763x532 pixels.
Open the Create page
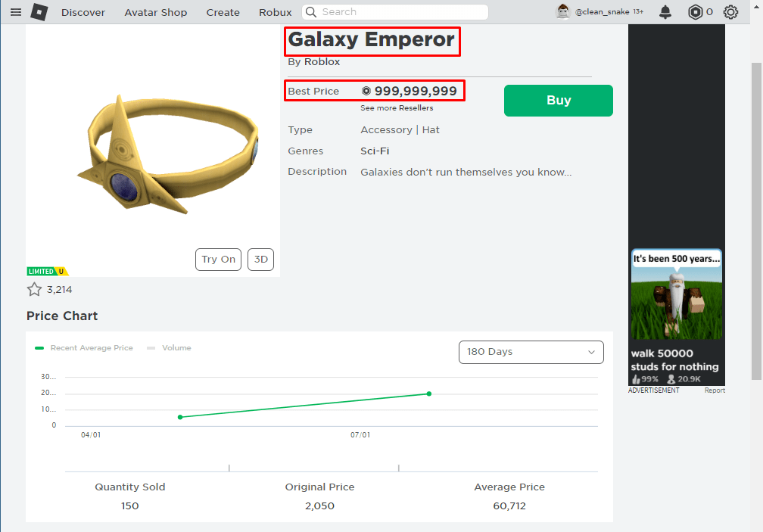(x=223, y=12)
